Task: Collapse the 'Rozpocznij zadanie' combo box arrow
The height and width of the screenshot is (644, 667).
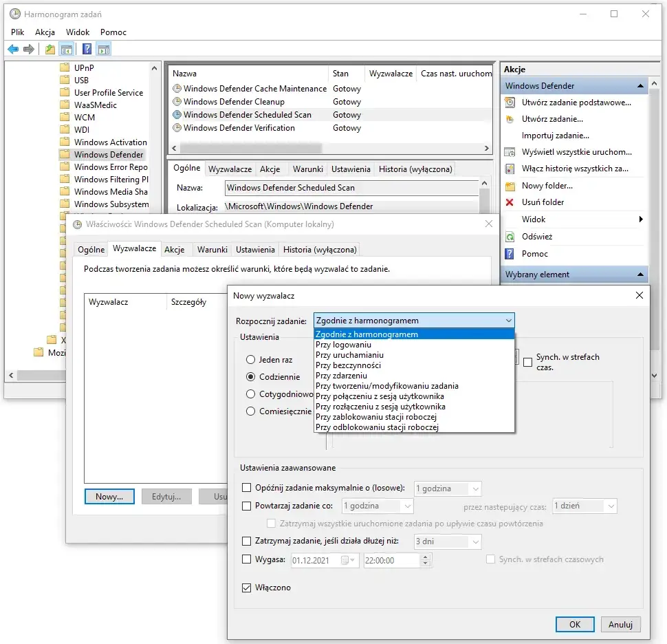Action: (x=507, y=321)
